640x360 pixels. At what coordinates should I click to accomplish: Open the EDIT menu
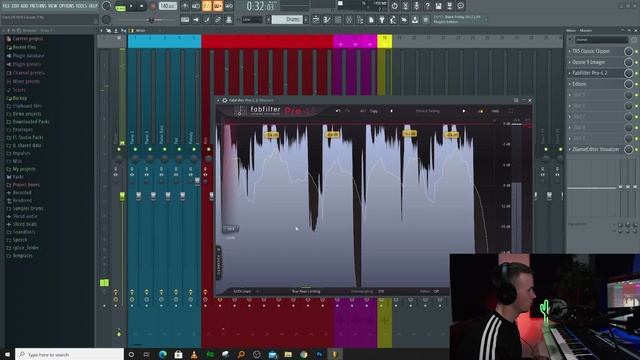[16, 6]
